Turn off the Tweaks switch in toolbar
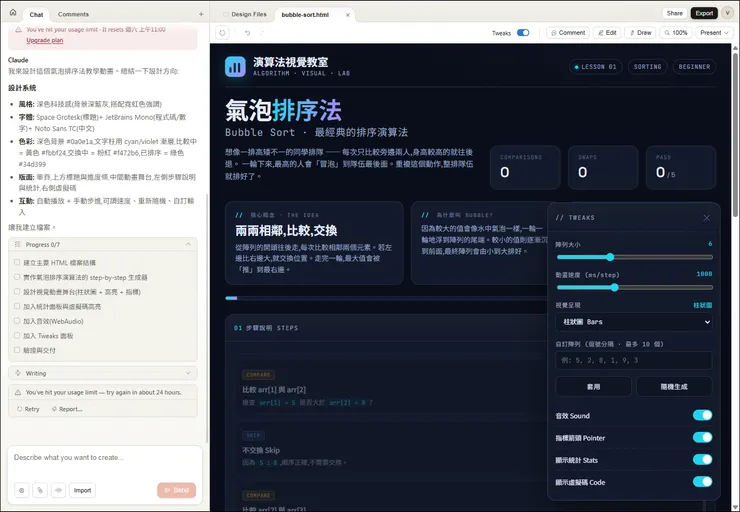Screen dimensions: 740x512 click(523, 33)
